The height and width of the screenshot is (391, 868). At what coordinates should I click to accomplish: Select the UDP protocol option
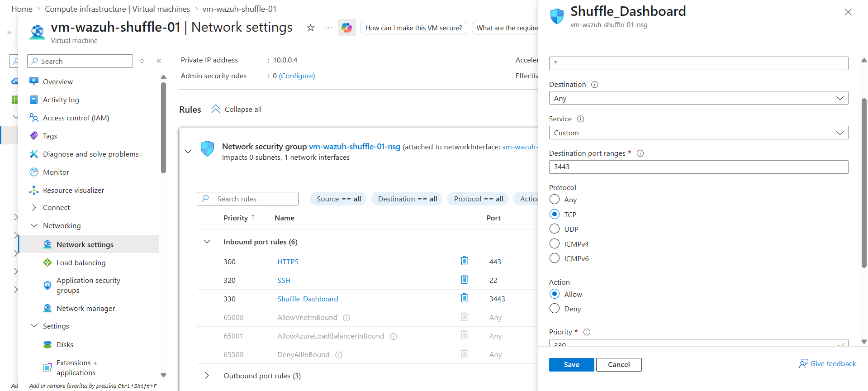(x=555, y=229)
